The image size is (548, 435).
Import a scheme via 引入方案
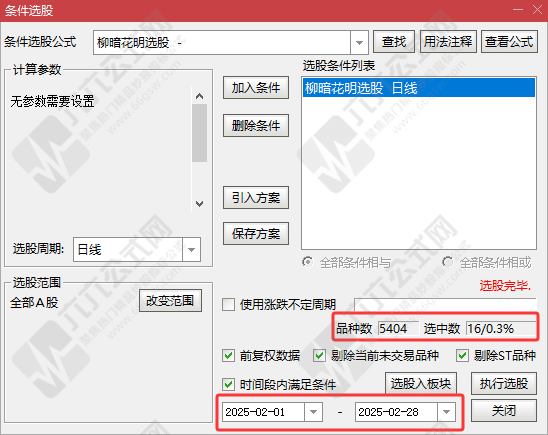click(x=256, y=198)
